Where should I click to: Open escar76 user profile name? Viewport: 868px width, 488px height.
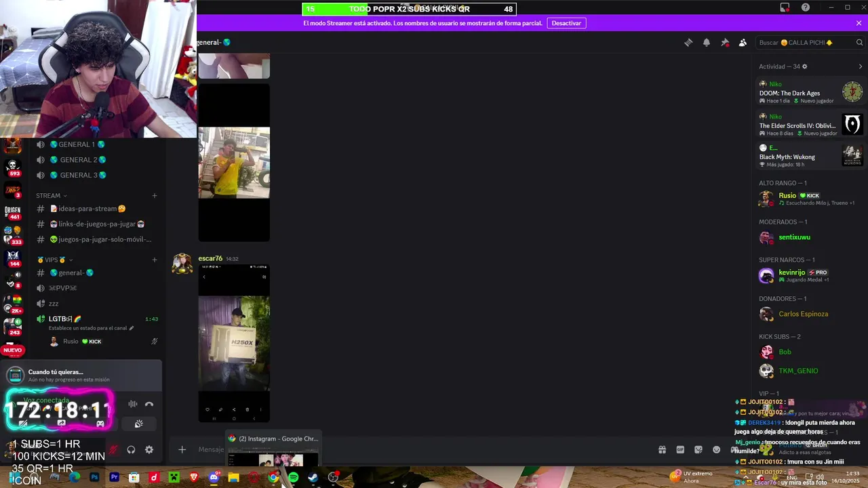pyautogui.click(x=210, y=258)
